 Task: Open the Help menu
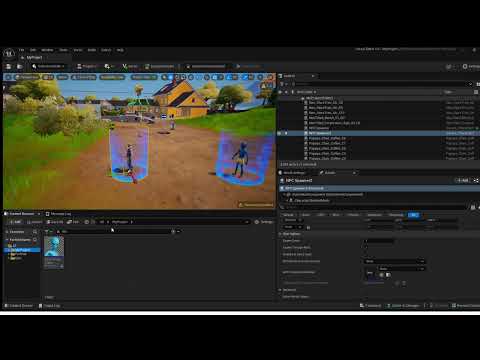(120, 50)
